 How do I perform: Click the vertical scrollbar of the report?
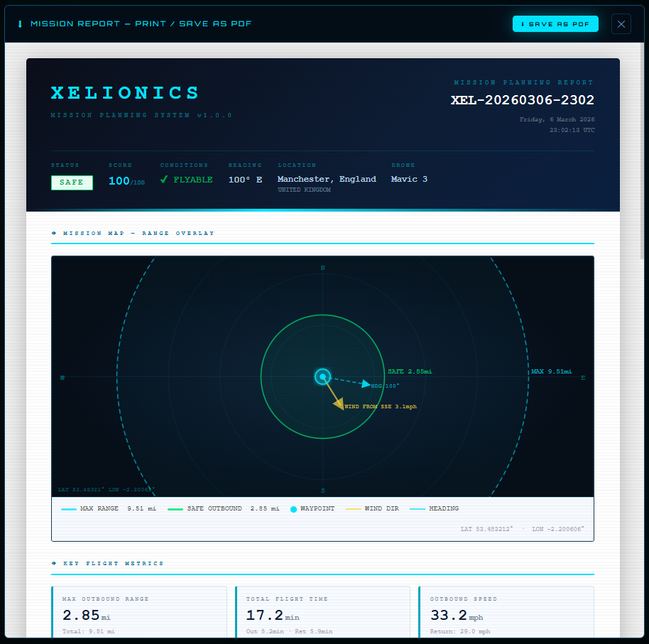(x=642, y=151)
